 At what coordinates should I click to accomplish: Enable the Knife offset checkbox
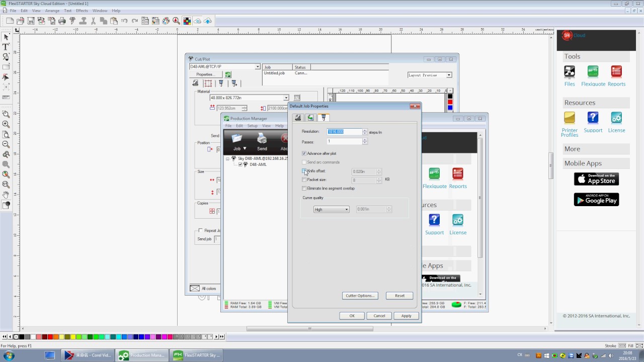pyautogui.click(x=304, y=171)
